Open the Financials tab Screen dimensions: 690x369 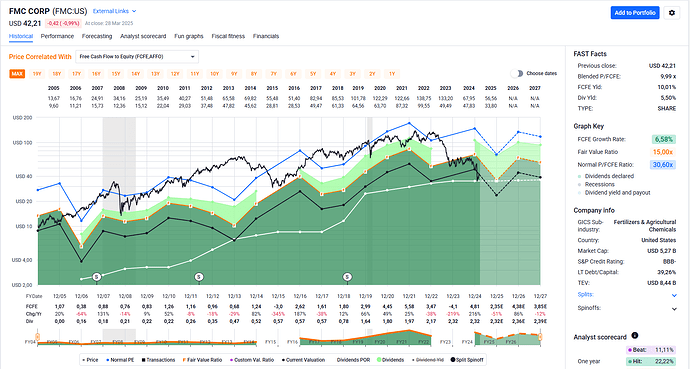(x=266, y=36)
